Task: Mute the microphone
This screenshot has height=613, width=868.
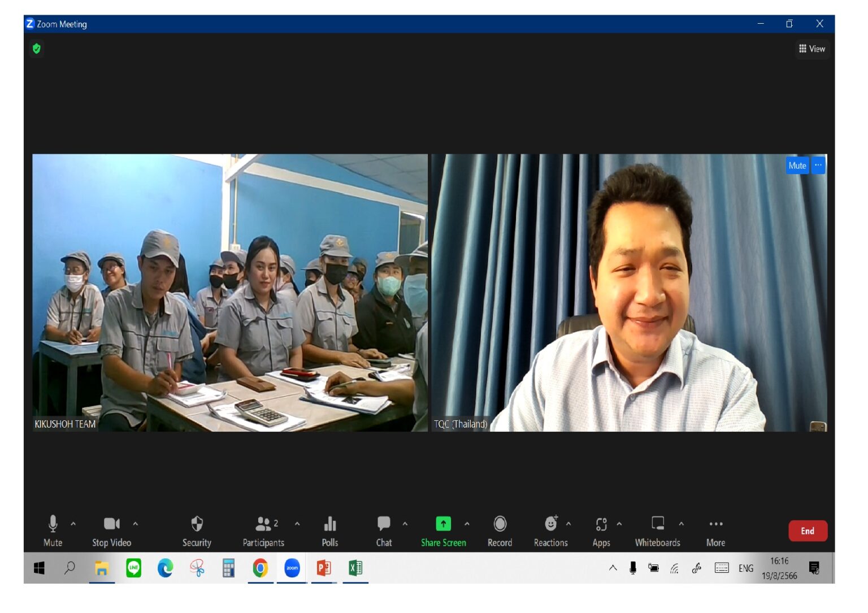Action: click(53, 525)
